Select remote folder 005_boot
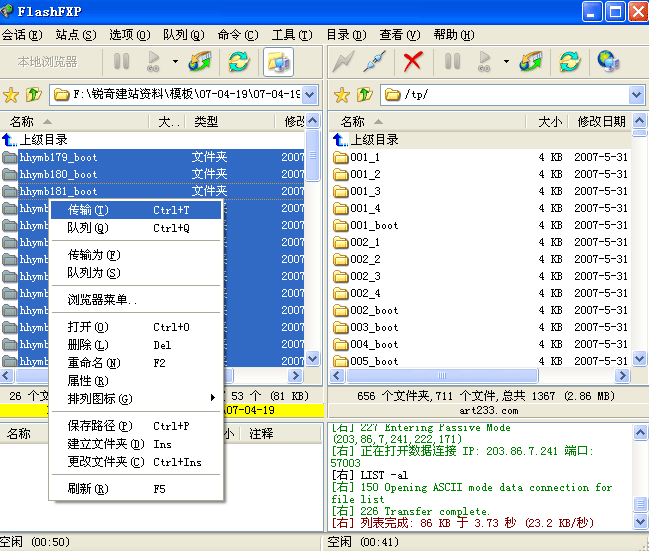 click(x=481, y=361)
